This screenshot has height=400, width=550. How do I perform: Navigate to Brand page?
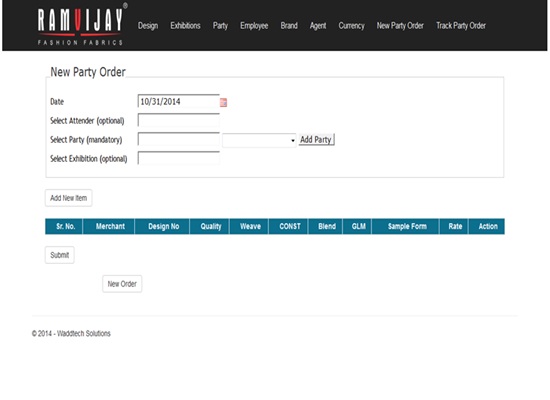click(x=289, y=26)
